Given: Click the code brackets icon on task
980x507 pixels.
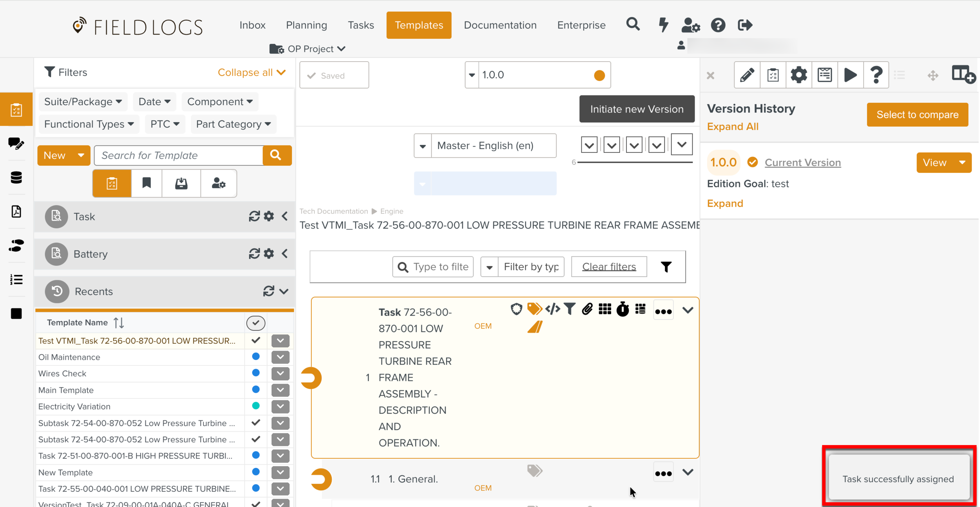Looking at the screenshot, I should (x=552, y=309).
